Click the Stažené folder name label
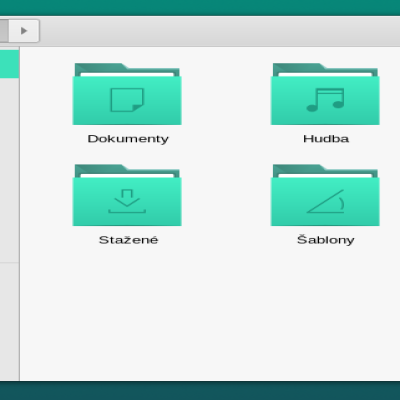Image resolution: width=400 pixels, height=400 pixels. (x=128, y=240)
